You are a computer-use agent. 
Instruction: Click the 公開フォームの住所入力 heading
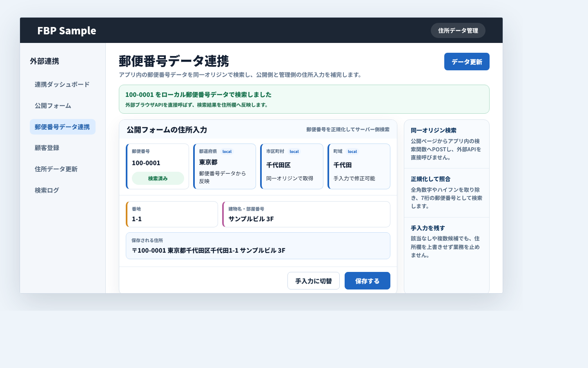click(167, 130)
